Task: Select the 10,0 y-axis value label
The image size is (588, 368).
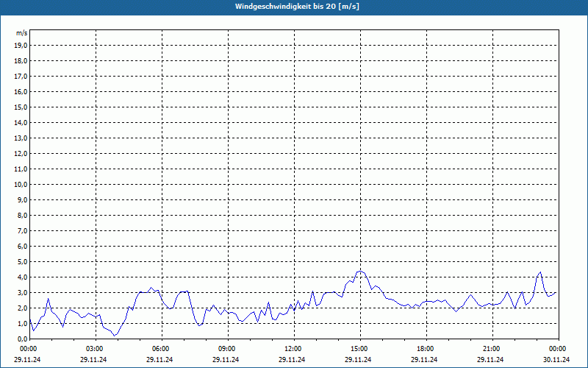Action: pos(21,184)
